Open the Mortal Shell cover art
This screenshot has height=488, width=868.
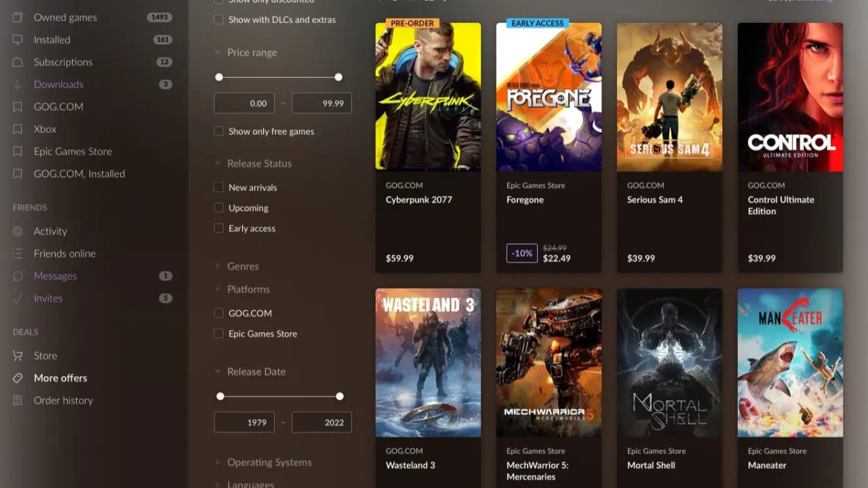(x=669, y=363)
